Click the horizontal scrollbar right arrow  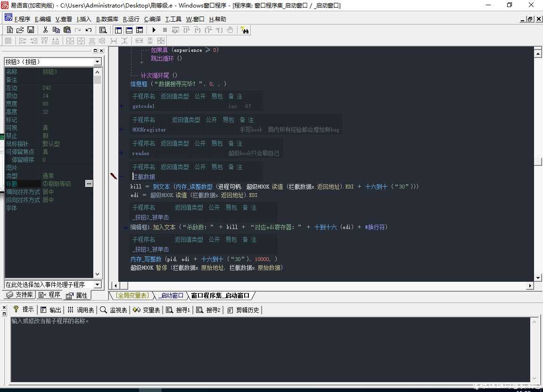[x=530, y=286]
